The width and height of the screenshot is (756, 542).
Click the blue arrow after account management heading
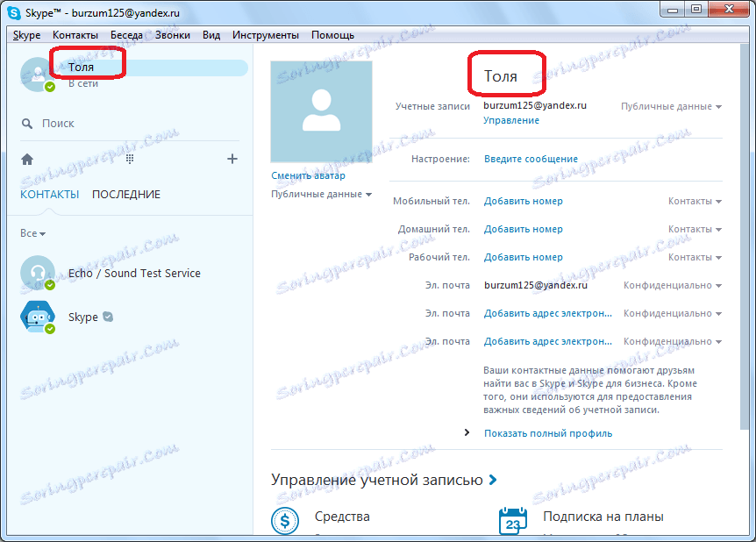[x=493, y=480]
